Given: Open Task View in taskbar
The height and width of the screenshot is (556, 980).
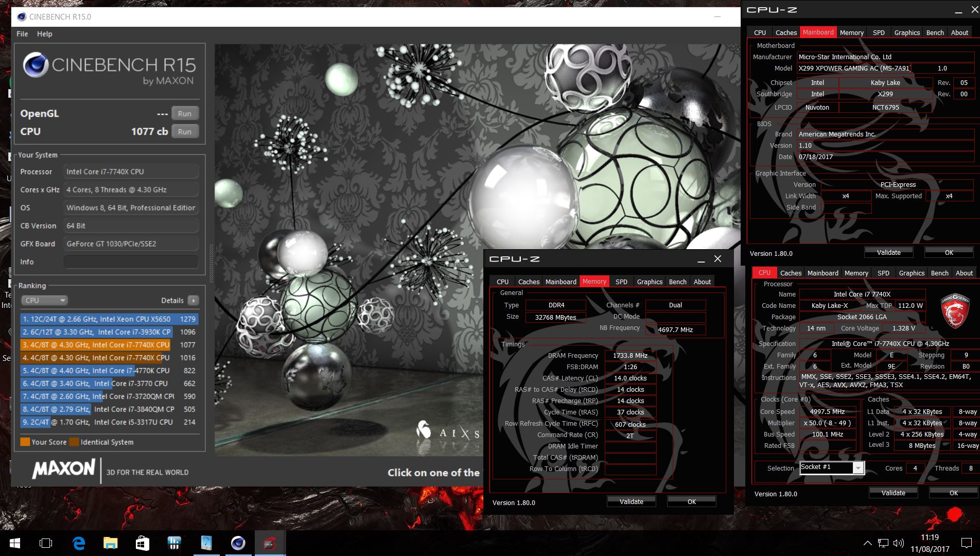Looking at the screenshot, I should point(46,543).
